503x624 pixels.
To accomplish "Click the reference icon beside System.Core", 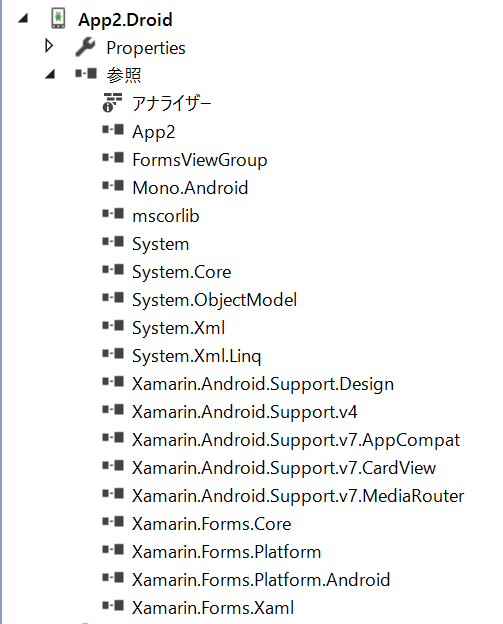I will click(x=113, y=269).
